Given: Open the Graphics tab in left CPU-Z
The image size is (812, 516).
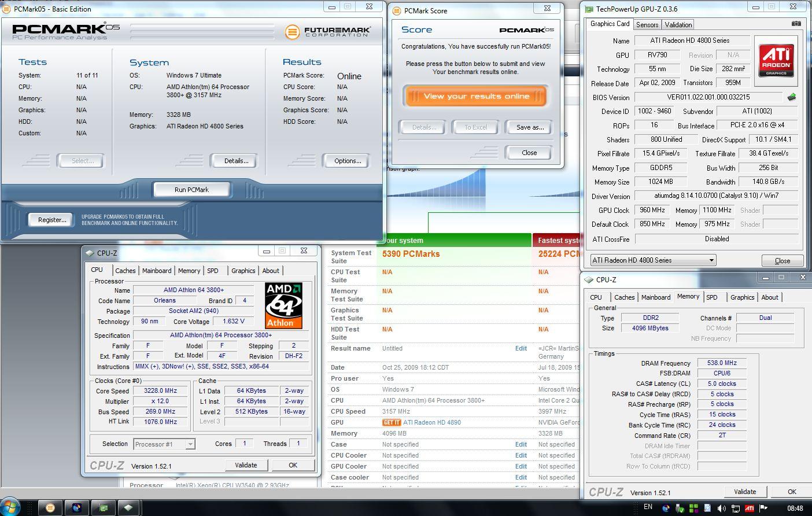Looking at the screenshot, I should point(243,271).
